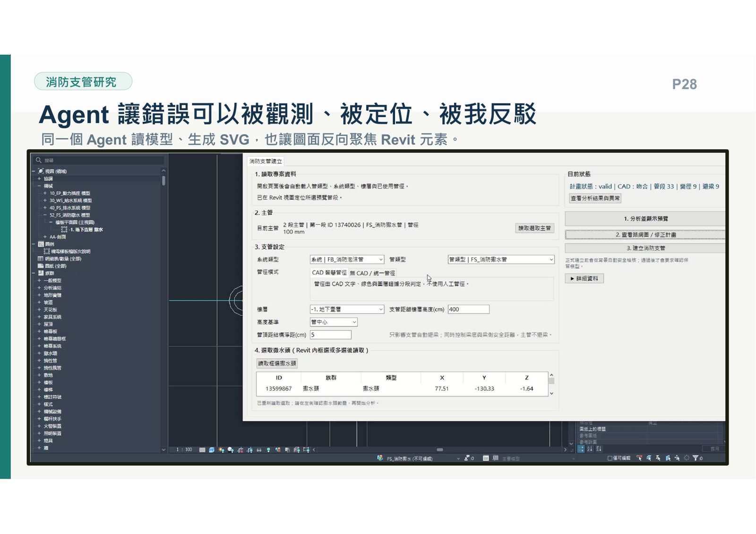Click the 管頂距結構淨距 input field

pos(331,335)
